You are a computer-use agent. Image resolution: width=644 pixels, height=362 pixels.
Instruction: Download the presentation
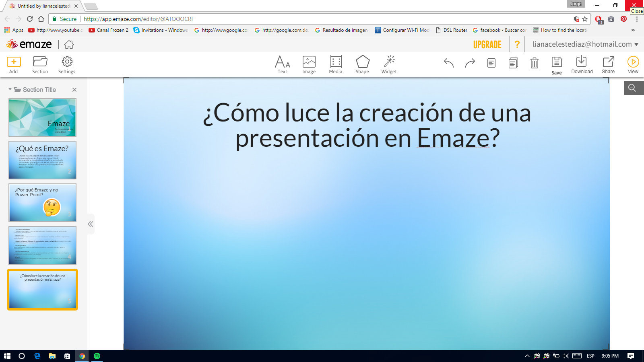582,65
